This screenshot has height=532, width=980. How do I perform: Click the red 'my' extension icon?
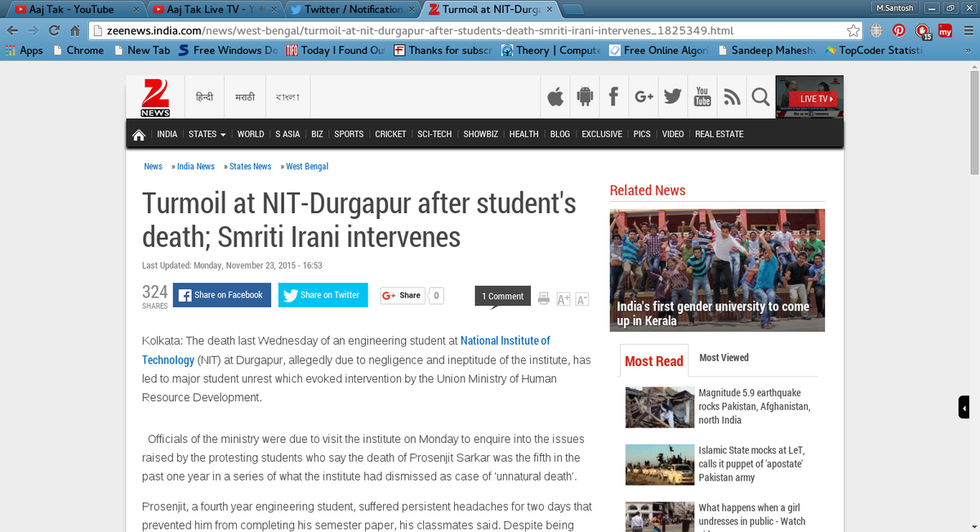point(946,30)
